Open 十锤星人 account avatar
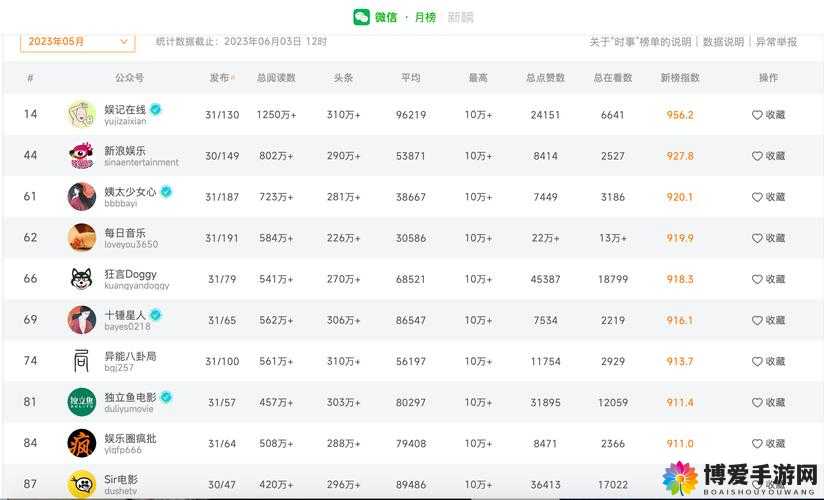 click(82, 319)
